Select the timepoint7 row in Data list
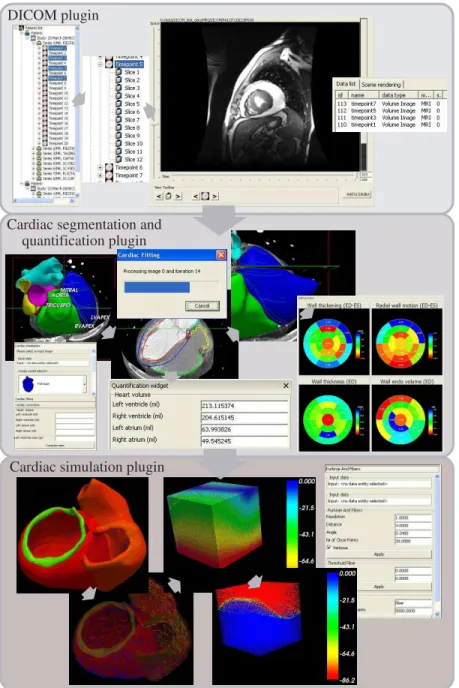 click(389, 104)
